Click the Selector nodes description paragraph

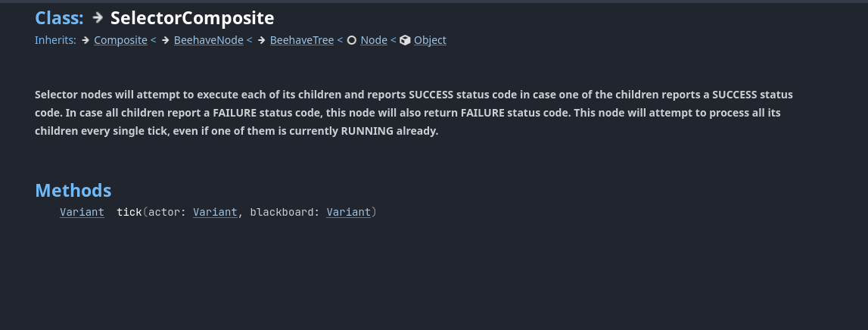point(413,113)
